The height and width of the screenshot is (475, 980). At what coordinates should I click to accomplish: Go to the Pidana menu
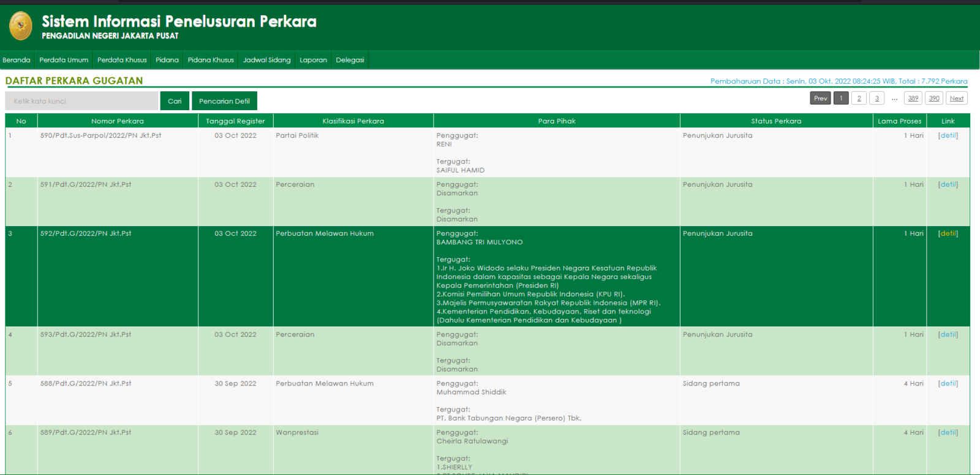point(167,60)
